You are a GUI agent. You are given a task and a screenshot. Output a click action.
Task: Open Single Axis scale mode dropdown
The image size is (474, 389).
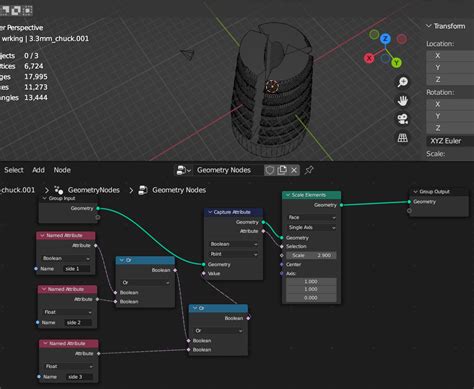[x=311, y=227]
